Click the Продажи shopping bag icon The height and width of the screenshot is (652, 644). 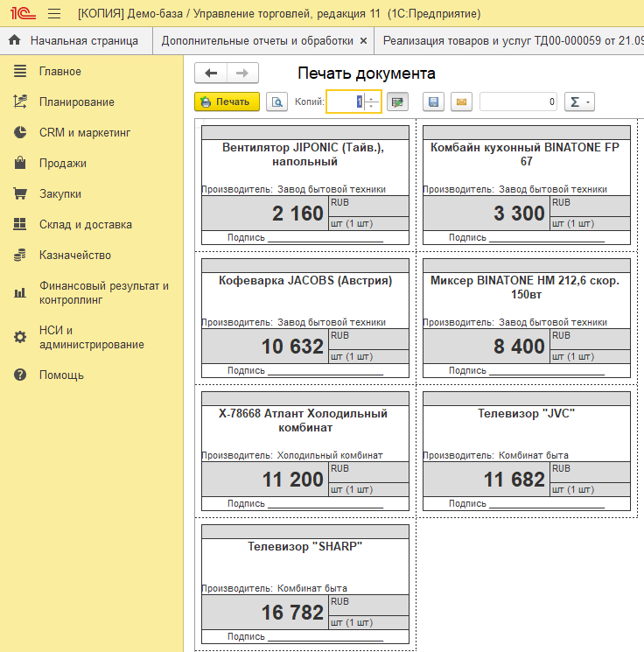click(x=20, y=163)
